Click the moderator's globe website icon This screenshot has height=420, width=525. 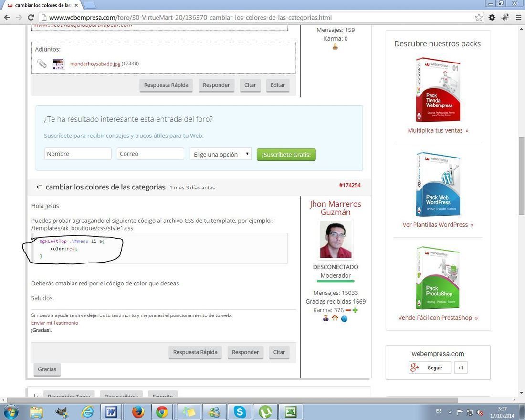pyautogui.click(x=344, y=318)
